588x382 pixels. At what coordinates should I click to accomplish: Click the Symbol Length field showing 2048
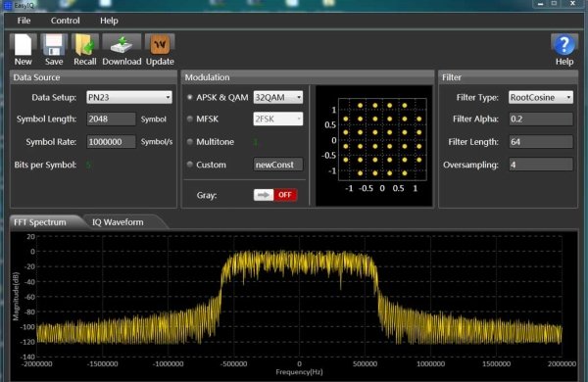click(x=111, y=119)
